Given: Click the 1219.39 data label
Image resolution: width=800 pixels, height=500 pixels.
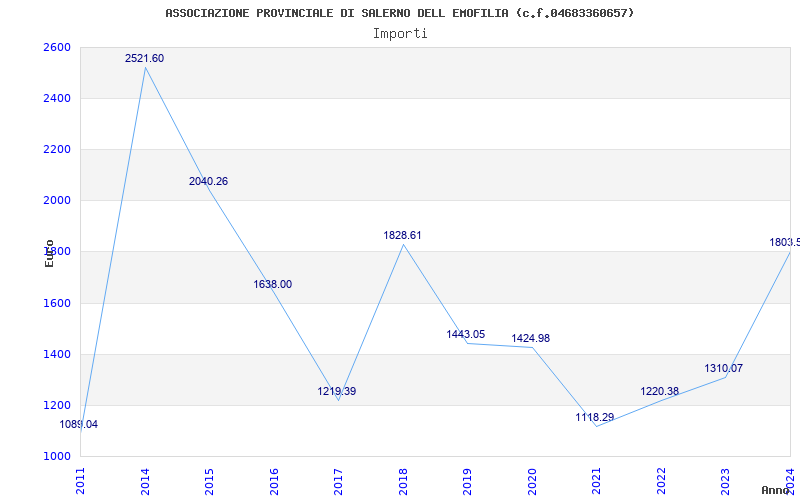Looking at the screenshot, I should [x=337, y=392].
